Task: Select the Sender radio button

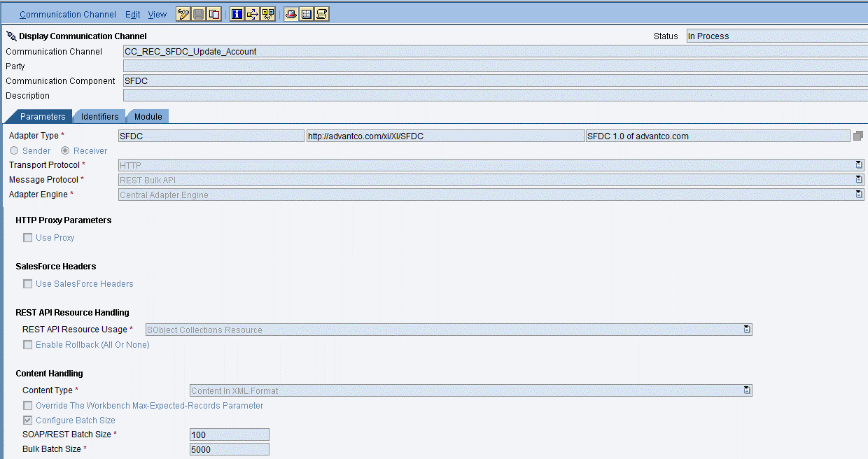Action: 14,150
